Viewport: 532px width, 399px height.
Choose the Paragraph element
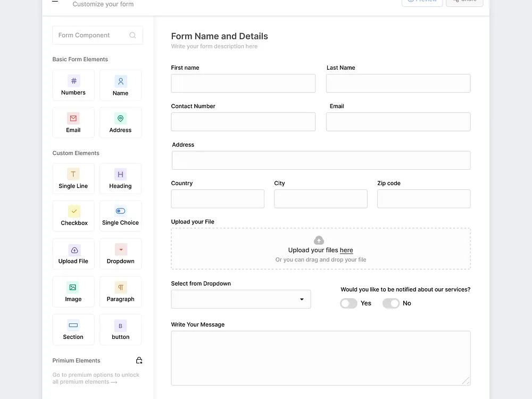pos(121,292)
